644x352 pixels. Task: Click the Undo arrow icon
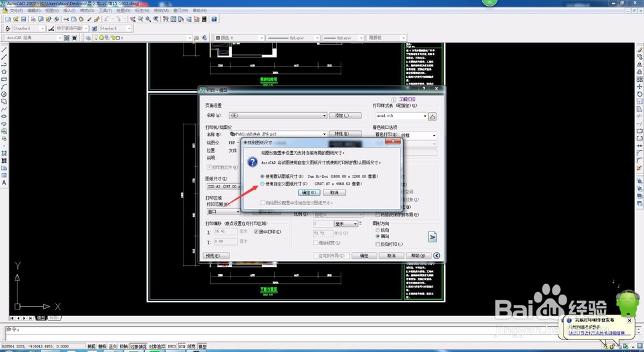coord(107,19)
